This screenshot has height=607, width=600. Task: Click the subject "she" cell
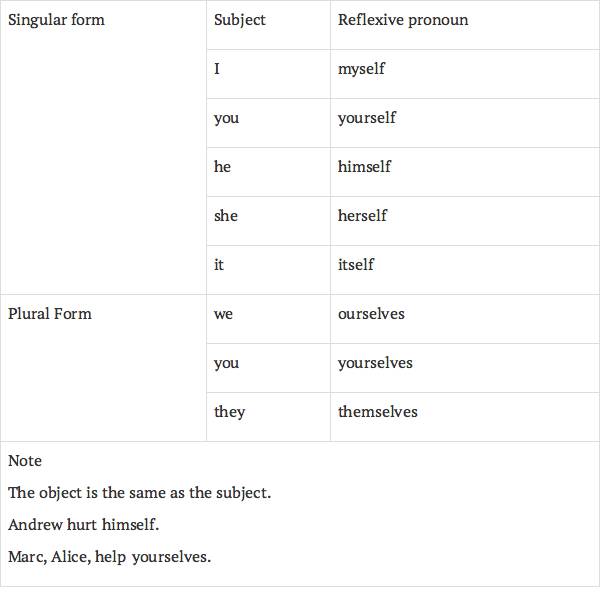click(x=226, y=216)
